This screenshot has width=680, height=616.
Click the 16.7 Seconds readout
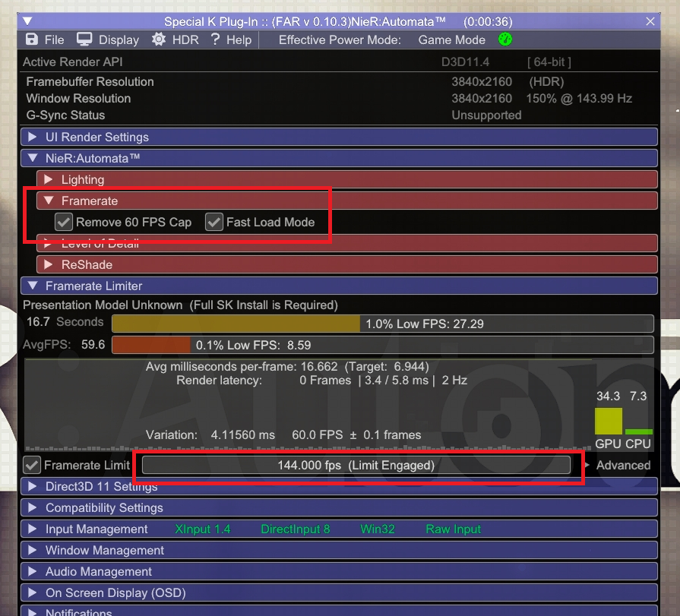(65, 321)
